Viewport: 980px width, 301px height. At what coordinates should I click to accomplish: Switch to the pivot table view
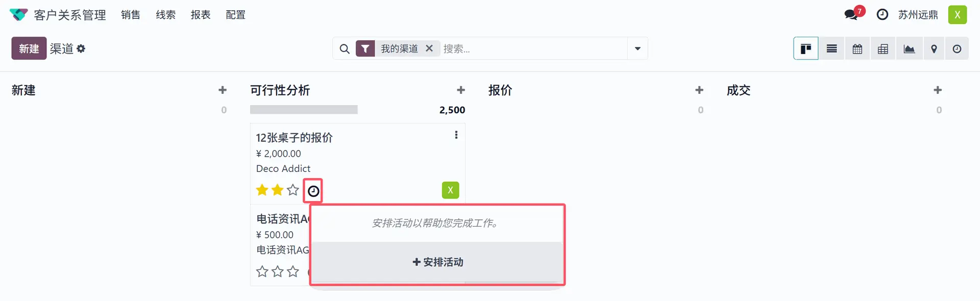(x=883, y=49)
